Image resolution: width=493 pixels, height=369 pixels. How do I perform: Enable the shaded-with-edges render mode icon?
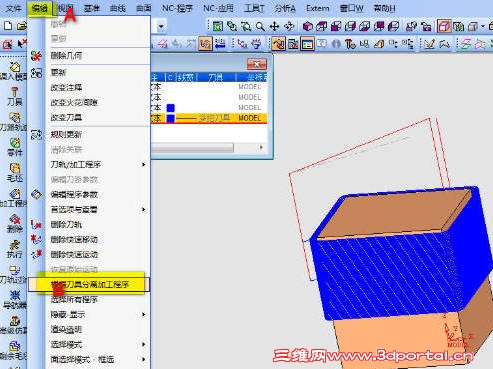pos(444,26)
